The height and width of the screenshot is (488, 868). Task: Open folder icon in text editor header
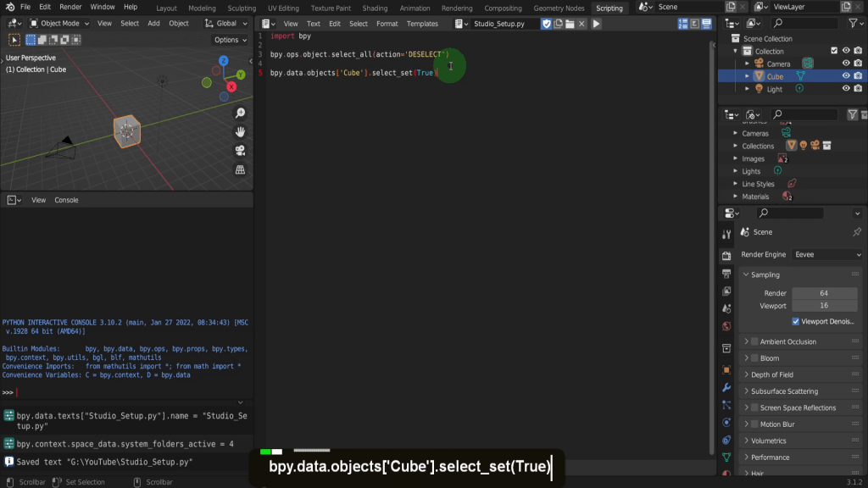pos(570,24)
